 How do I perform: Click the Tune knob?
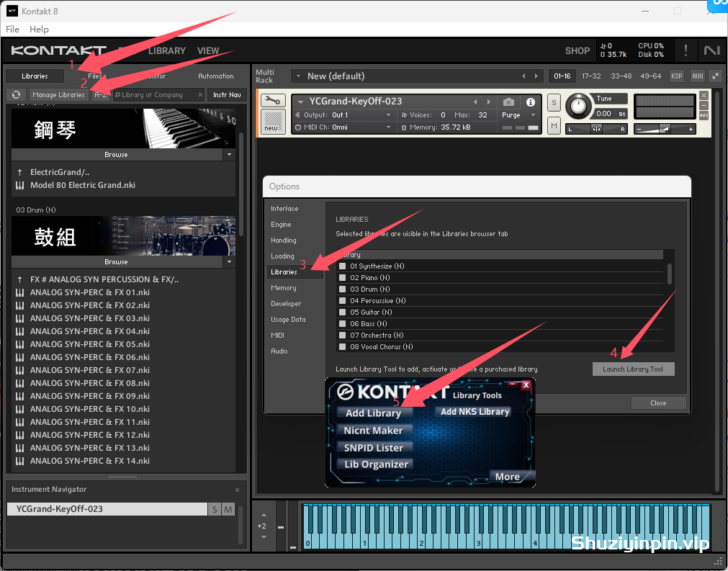tap(578, 107)
